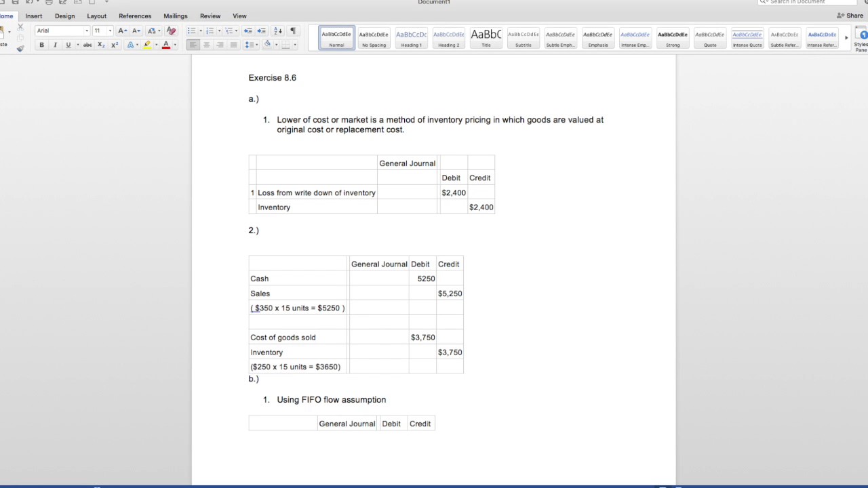868x488 pixels.
Task: Click Shading paint bucket icon
Action: (267, 45)
